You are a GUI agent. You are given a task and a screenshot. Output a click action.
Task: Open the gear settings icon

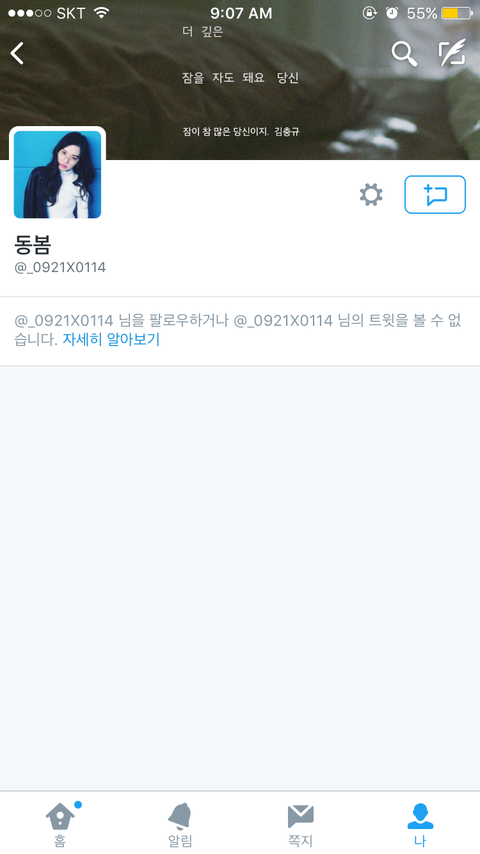371,194
